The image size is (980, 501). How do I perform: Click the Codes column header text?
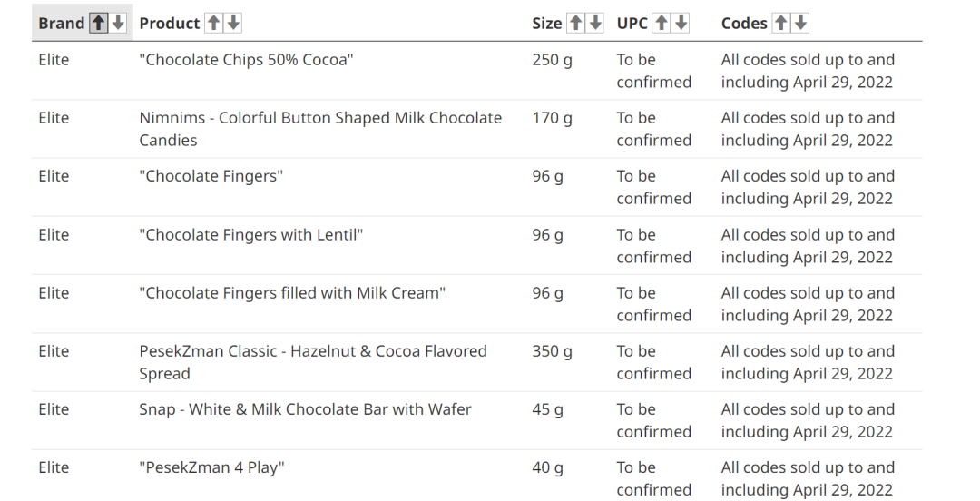tap(744, 23)
